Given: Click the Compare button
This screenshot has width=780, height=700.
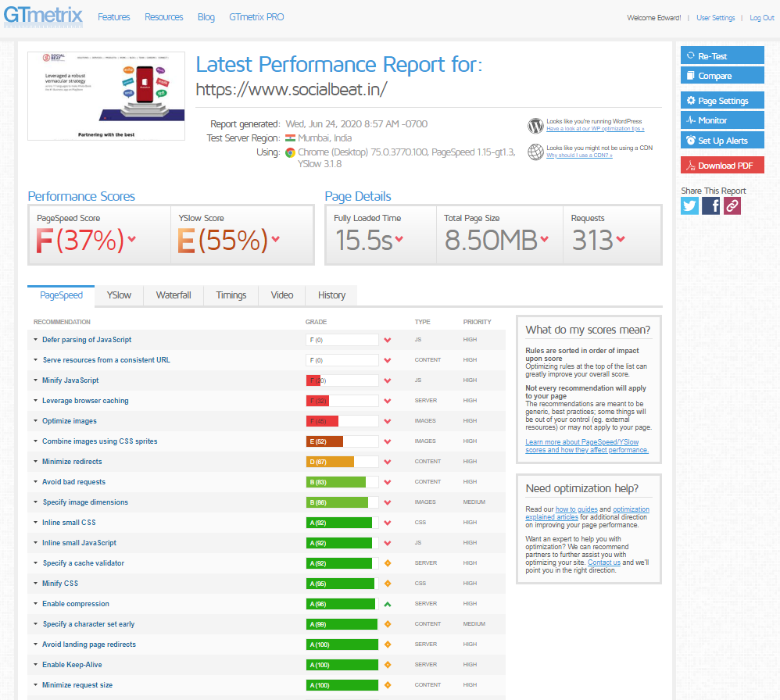Looking at the screenshot, I should pyautogui.click(x=722, y=75).
